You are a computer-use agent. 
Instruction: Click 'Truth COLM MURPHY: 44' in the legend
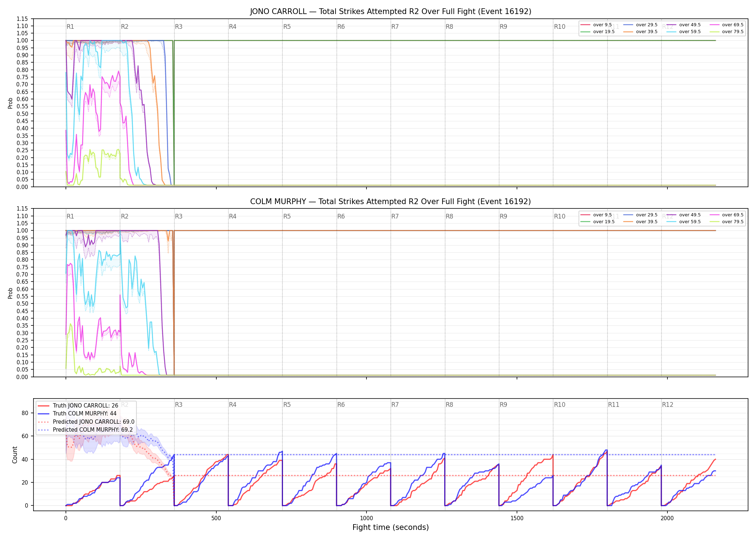click(x=85, y=414)
